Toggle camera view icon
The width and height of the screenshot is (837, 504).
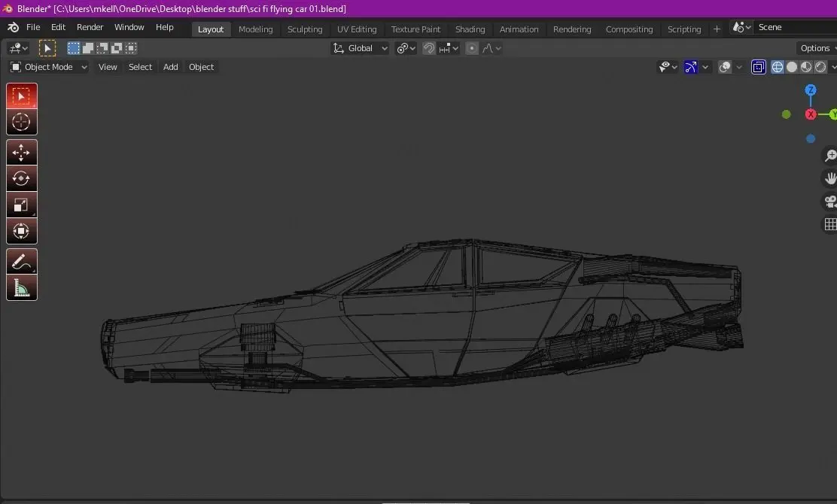tap(830, 202)
